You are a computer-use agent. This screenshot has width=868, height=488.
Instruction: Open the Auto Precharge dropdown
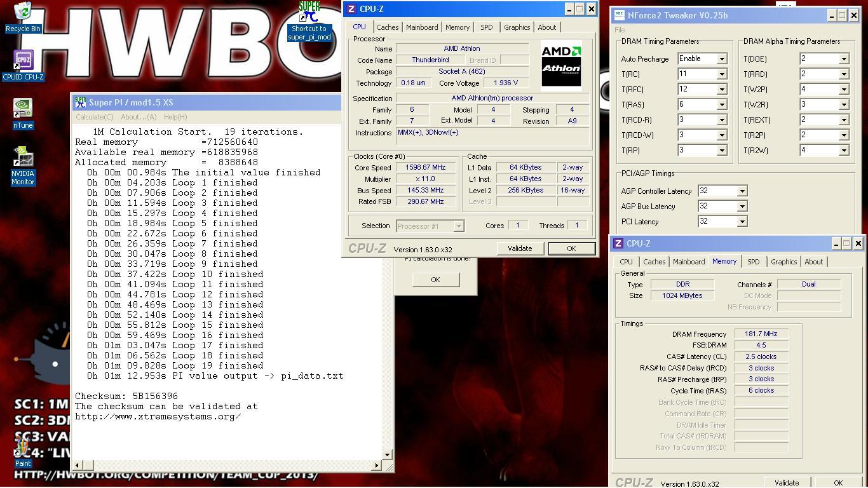722,59
